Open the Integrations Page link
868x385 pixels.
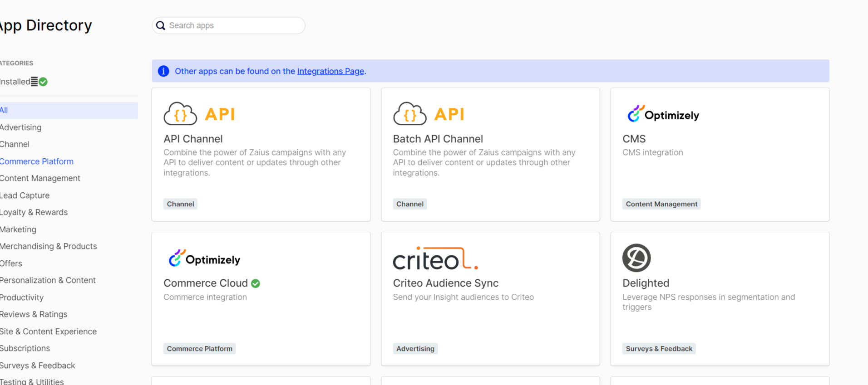pyautogui.click(x=330, y=71)
